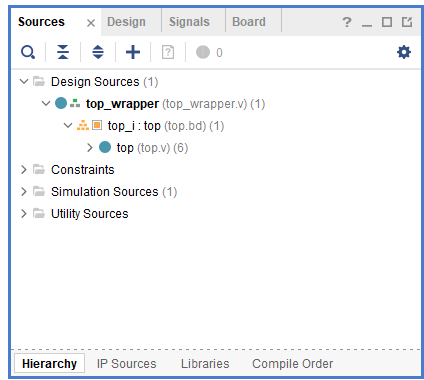The image size is (424, 380).
Task: Collapse the top_wrapper node
Action: tap(46, 103)
